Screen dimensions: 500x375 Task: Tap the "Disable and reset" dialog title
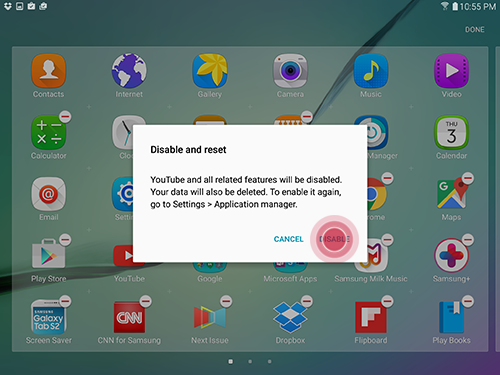[188, 150]
